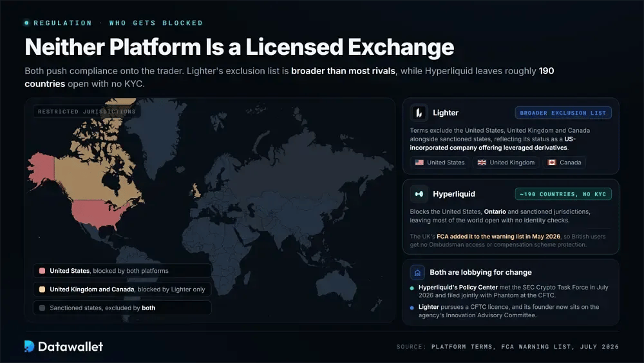This screenshot has width=644, height=363.
Task: Click bold text broader than most rivals
Action: [x=343, y=71]
